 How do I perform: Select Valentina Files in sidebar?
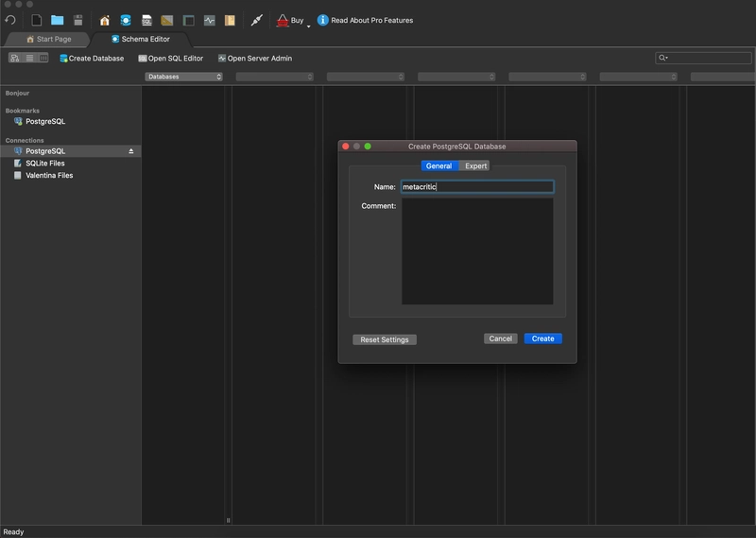[49, 175]
